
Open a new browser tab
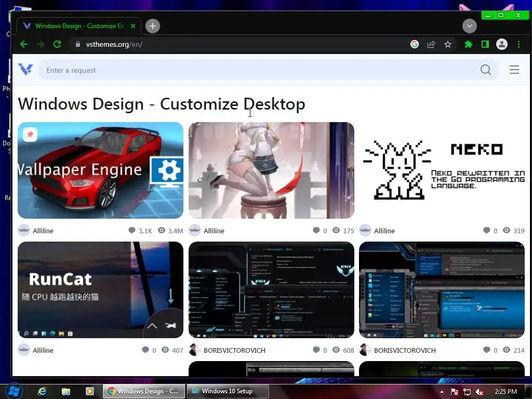(153, 26)
